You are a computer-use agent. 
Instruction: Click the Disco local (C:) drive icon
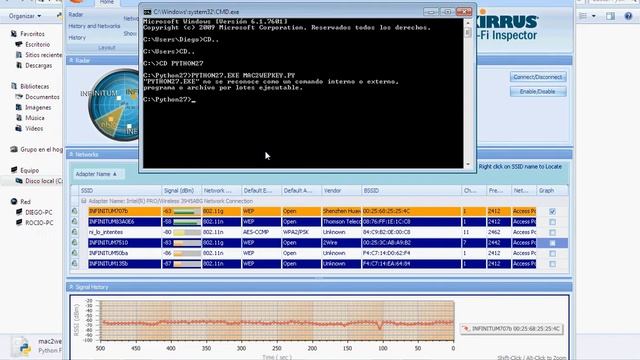point(19,181)
